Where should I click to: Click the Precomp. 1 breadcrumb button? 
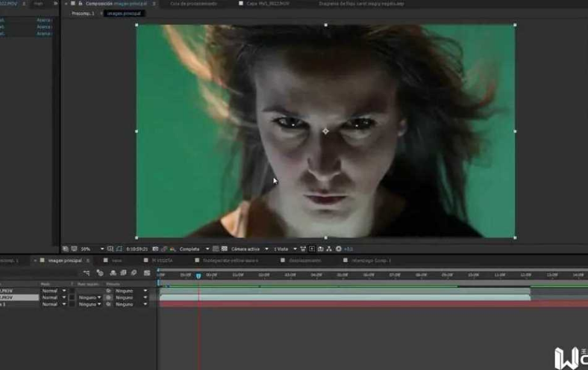tap(84, 13)
